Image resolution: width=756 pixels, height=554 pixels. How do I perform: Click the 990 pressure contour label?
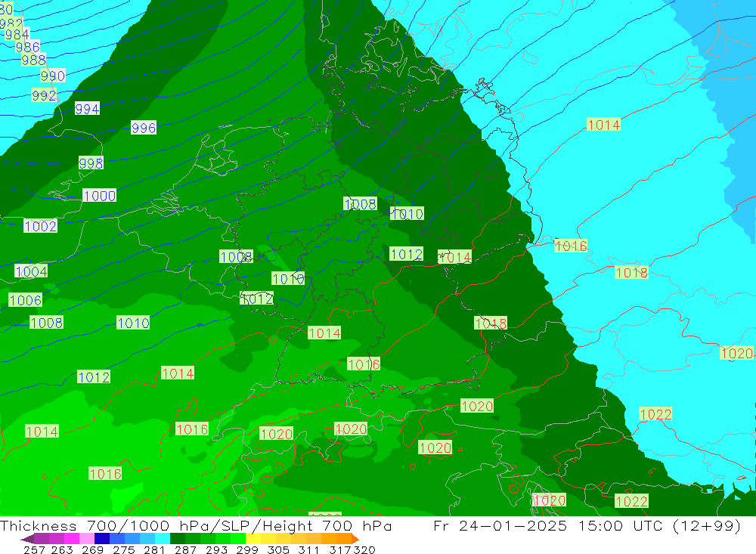tap(53, 76)
